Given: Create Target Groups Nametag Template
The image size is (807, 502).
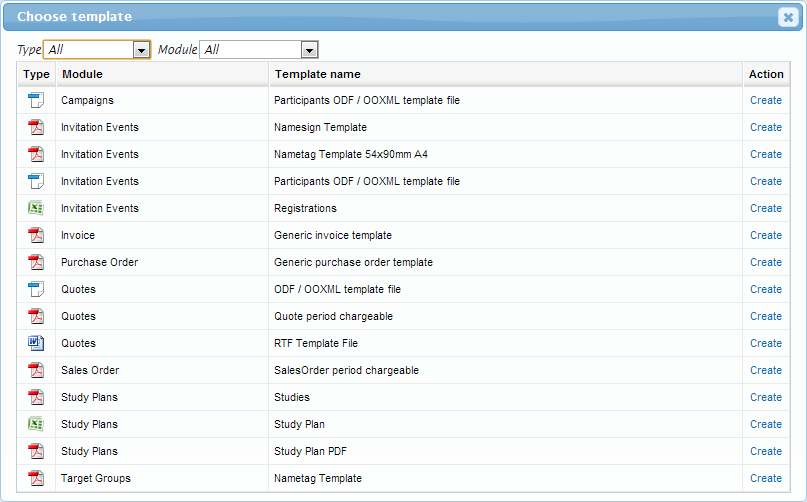Looking at the screenshot, I should 766,478.
